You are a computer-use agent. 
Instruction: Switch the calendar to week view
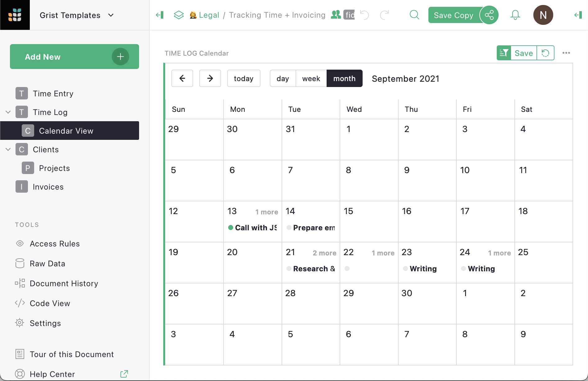[311, 78]
